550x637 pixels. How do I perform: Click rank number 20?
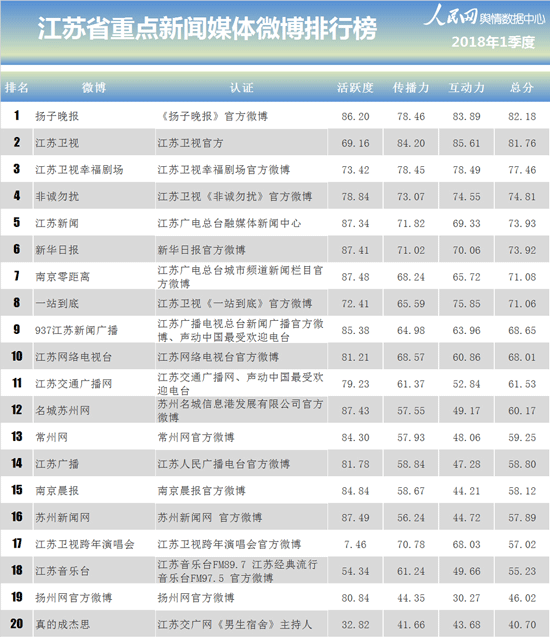coord(17,624)
